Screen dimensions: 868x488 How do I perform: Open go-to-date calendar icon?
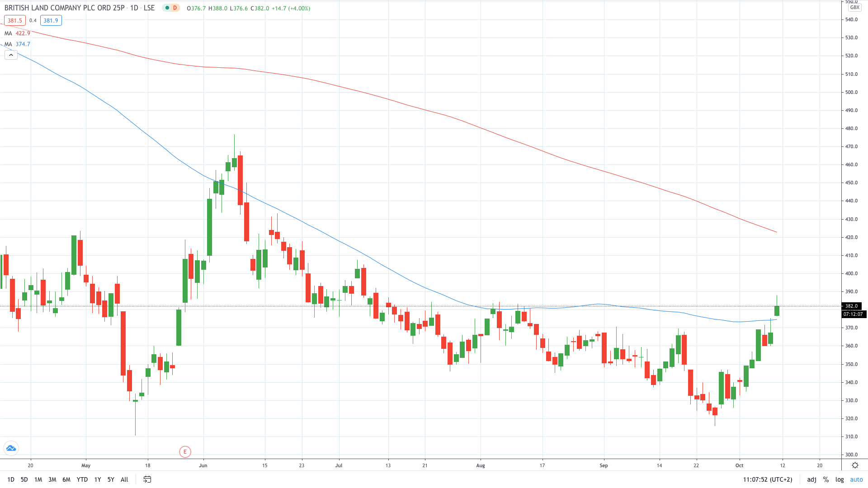tap(147, 479)
